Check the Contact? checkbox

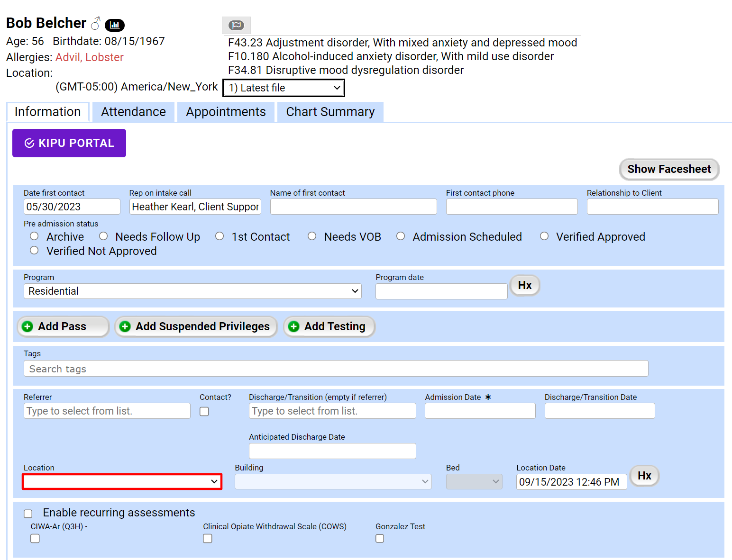(204, 411)
